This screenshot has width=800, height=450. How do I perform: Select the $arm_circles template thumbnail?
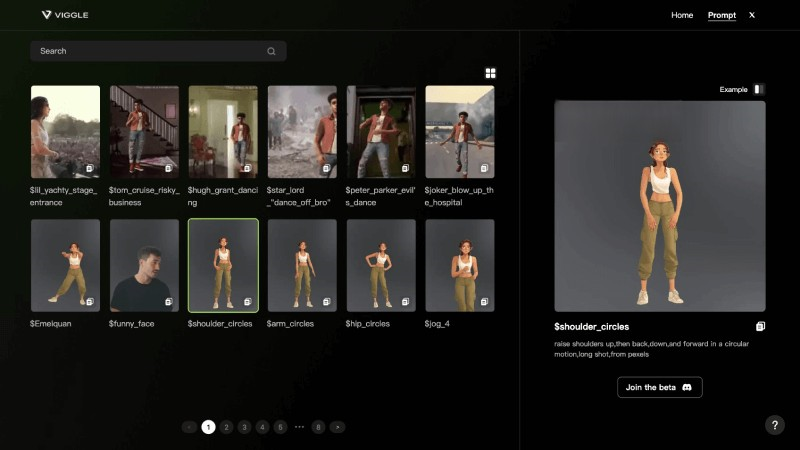(x=302, y=265)
